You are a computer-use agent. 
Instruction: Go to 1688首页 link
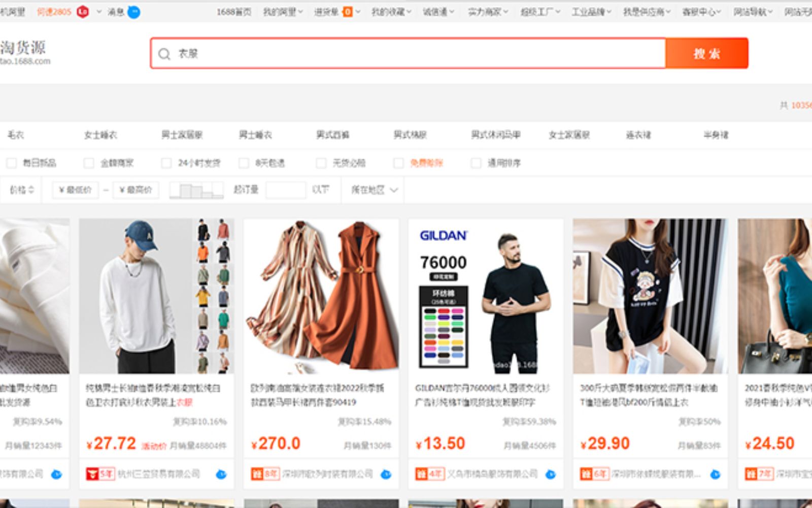pos(233,12)
